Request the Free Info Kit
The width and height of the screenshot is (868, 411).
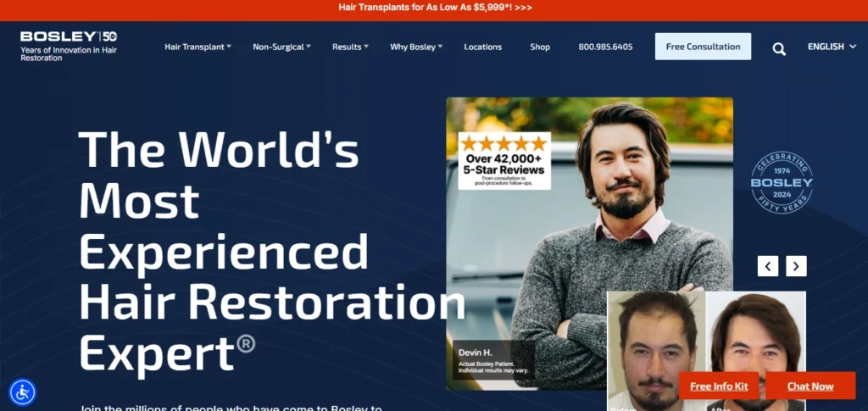(x=719, y=386)
